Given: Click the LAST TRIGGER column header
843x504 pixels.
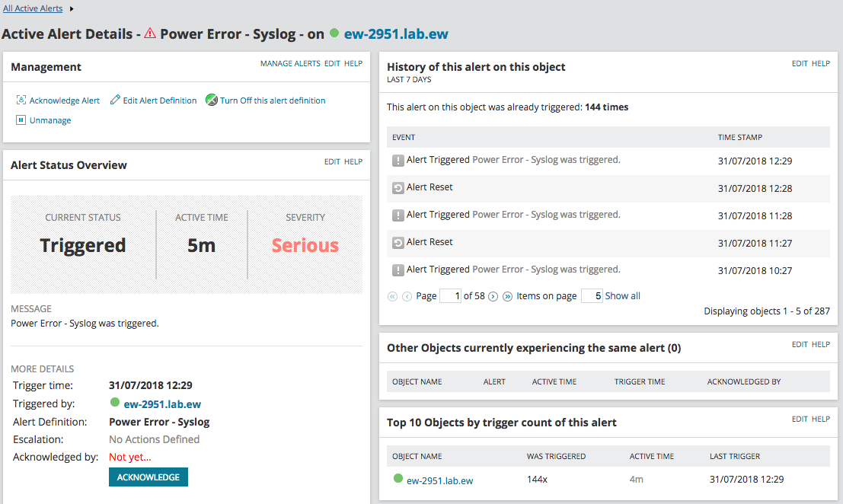Looking at the screenshot, I should [x=735, y=457].
